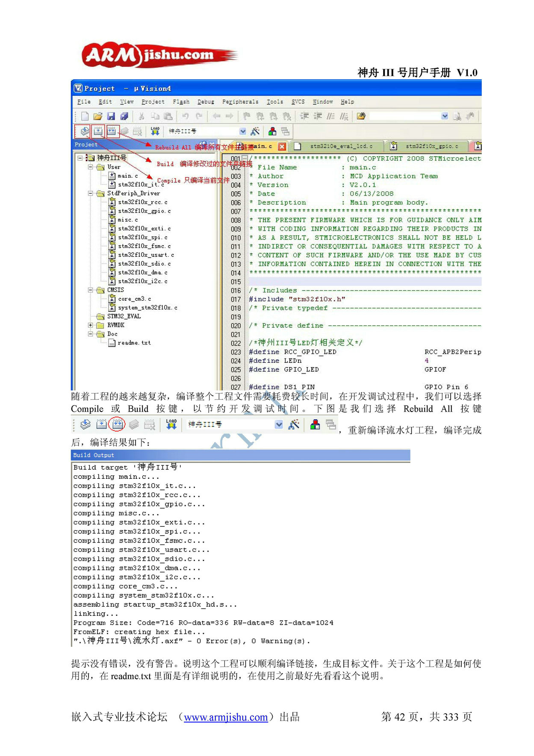
Task: Click the Insert Bookmark flag icon
Action: coord(247,116)
